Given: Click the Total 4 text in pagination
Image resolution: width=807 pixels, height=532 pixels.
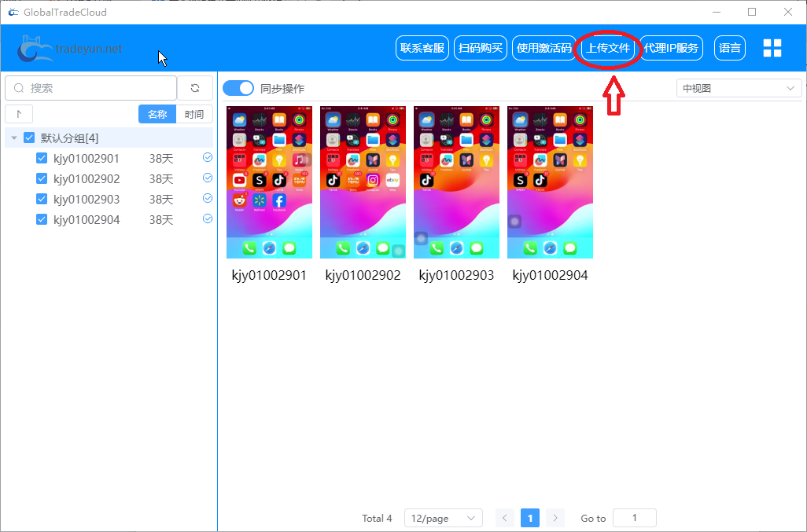Looking at the screenshot, I should point(377,518).
